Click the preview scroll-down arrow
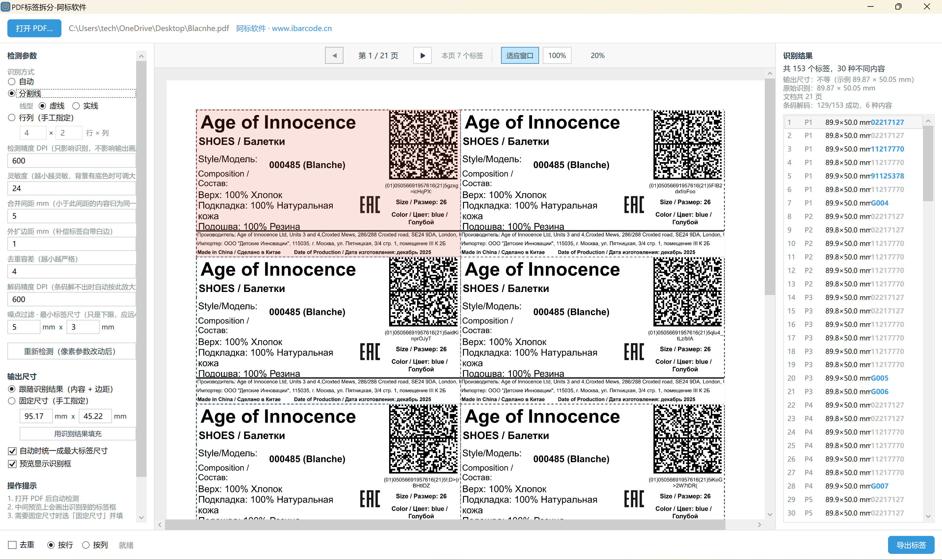Image resolution: width=942 pixels, height=560 pixels. point(770,514)
